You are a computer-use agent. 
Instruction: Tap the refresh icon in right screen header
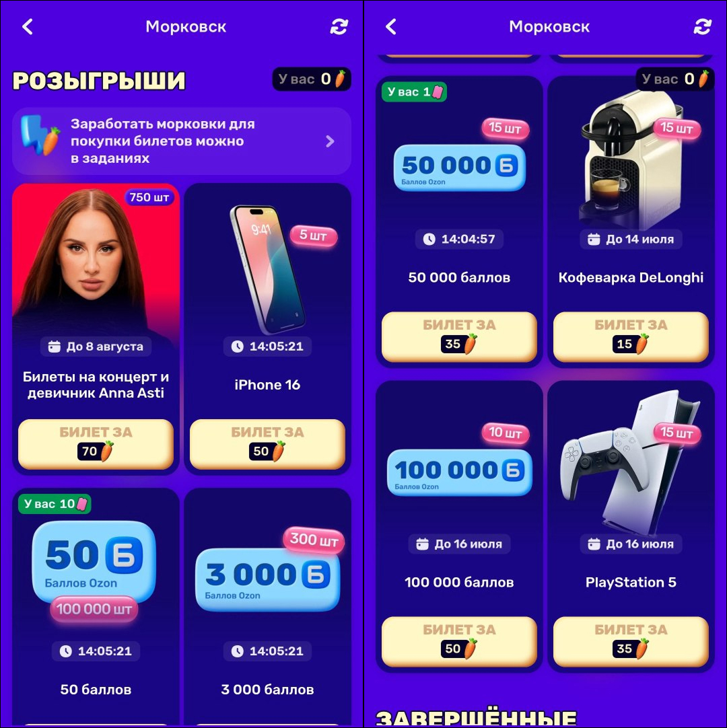(702, 27)
